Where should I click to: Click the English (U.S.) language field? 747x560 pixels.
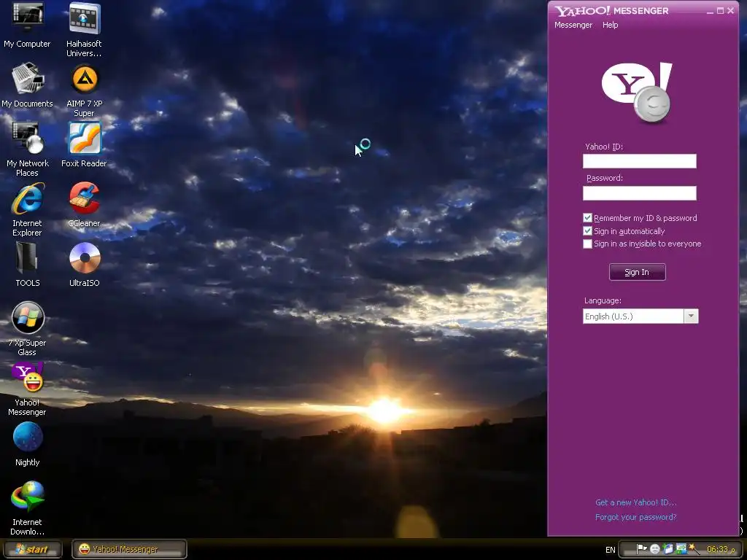[633, 316]
